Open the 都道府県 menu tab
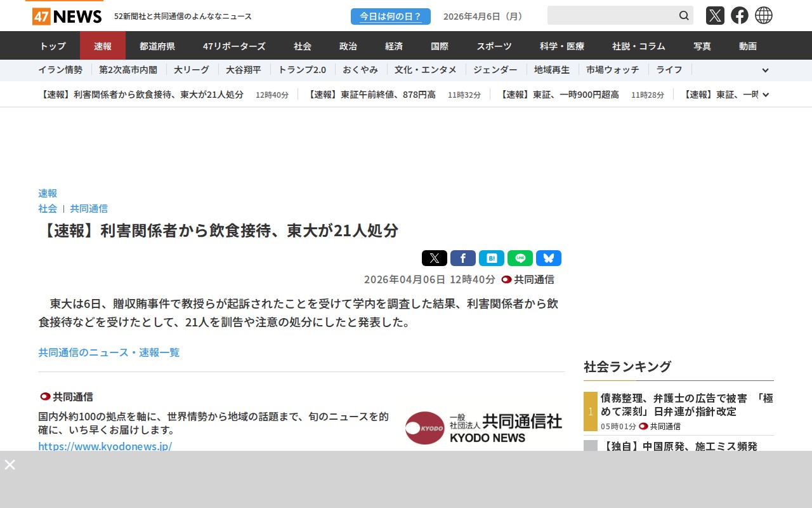The image size is (812, 508). 157,46
